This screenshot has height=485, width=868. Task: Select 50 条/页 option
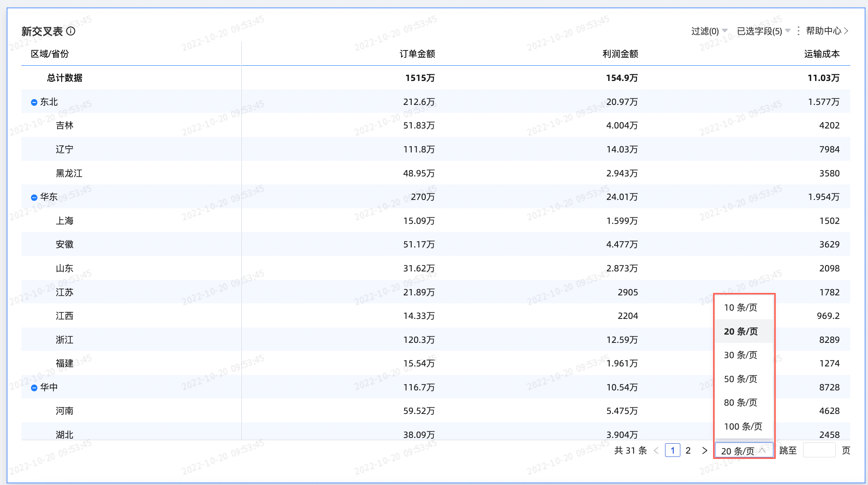coord(744,379)
